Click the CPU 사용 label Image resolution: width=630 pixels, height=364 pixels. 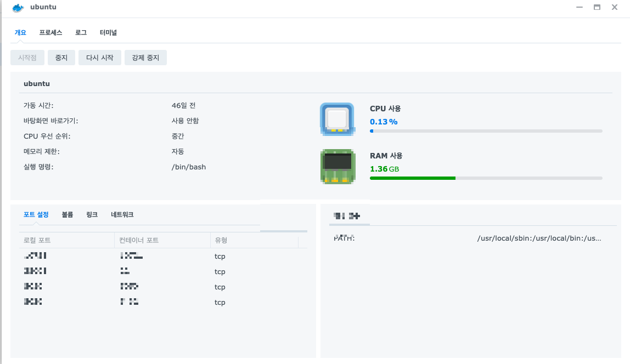[x=385, y=109]
